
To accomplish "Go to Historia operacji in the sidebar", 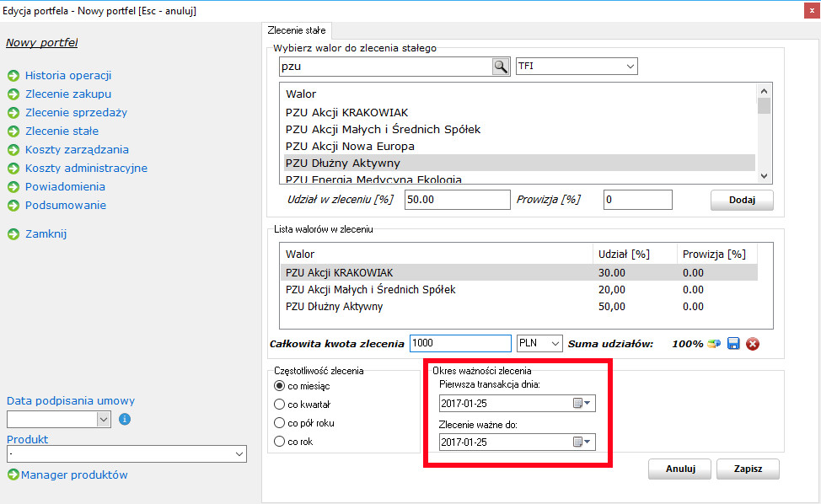I will coord(68,76).
